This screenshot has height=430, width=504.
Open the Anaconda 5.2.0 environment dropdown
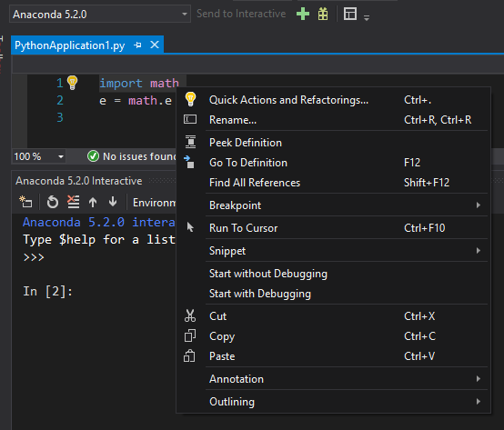tap(100, 15)
